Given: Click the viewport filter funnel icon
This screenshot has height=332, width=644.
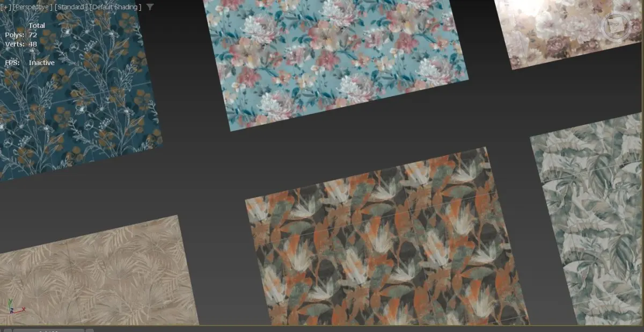Looking at the screenshot, I should [150, 7].
